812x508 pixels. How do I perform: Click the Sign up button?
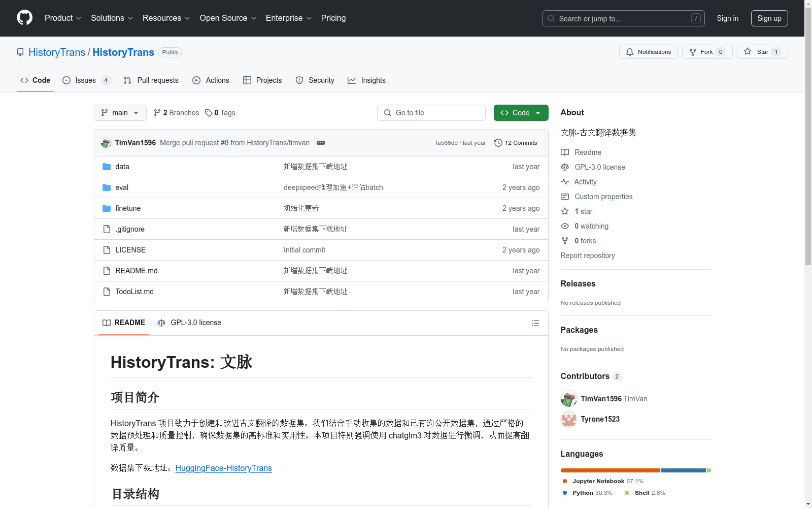click(769, 18)
